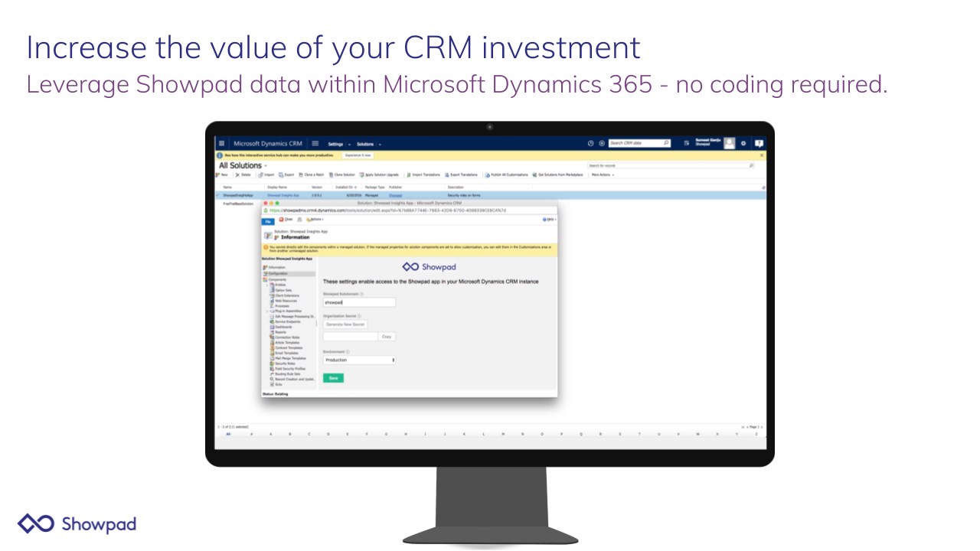
Task: Click the CRM search magnifier icon
Action: pyautogui.click(x=666, y=143)
